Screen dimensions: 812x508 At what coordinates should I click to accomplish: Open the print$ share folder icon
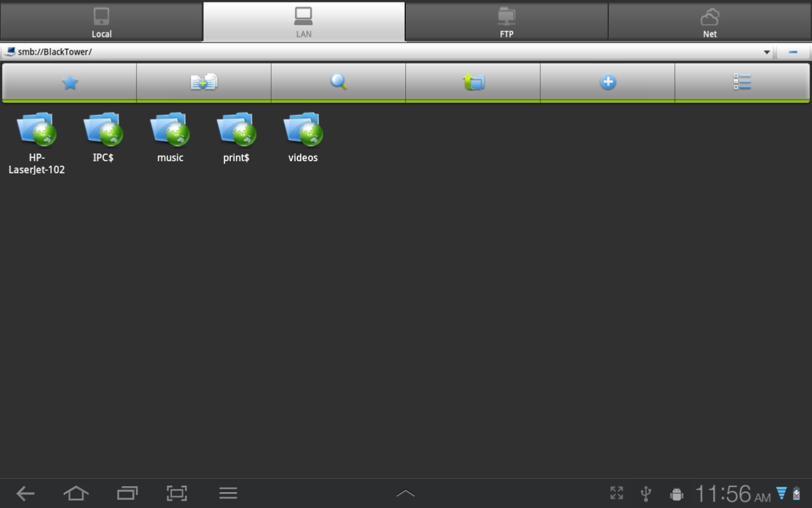237,130
